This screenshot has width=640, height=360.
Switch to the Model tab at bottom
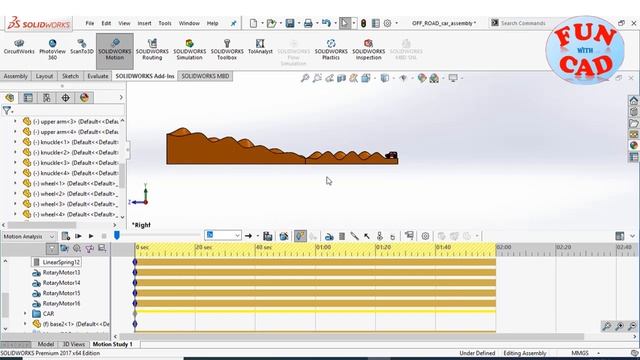(x=46, y=344)
